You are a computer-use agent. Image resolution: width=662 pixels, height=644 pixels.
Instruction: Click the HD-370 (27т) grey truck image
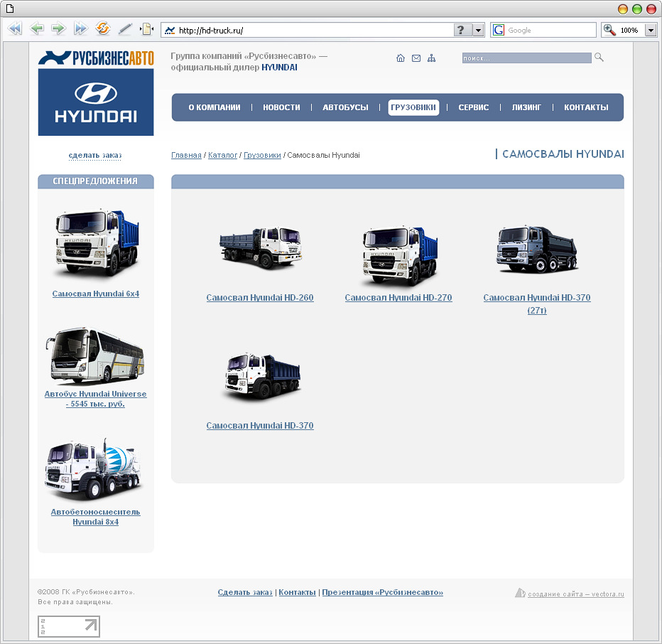(x=536, y=249)
